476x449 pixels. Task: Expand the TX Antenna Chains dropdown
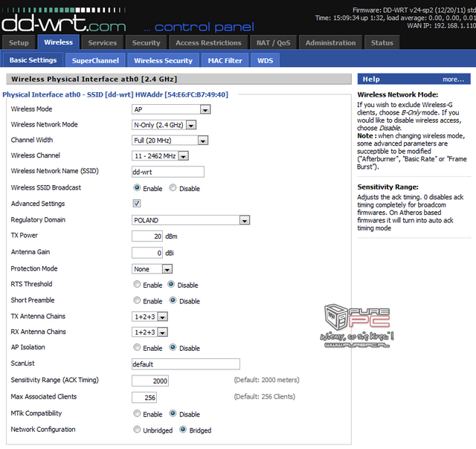tap(149, 317)
